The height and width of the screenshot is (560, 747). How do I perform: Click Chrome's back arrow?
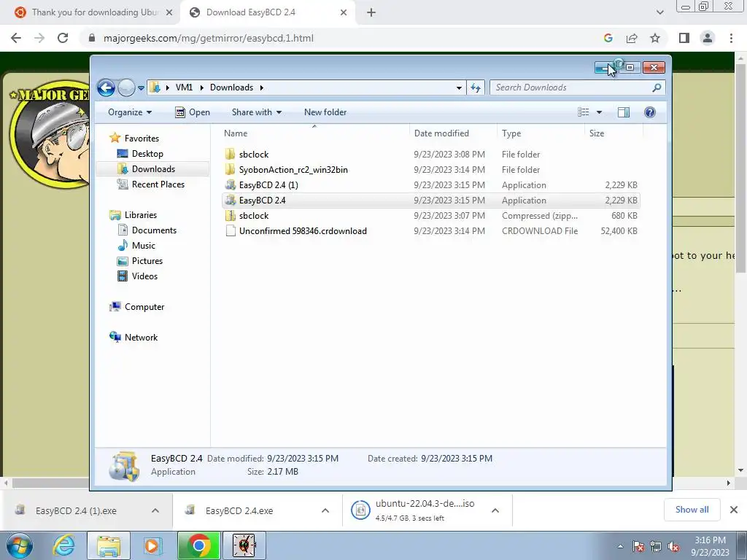pos(16,38)
